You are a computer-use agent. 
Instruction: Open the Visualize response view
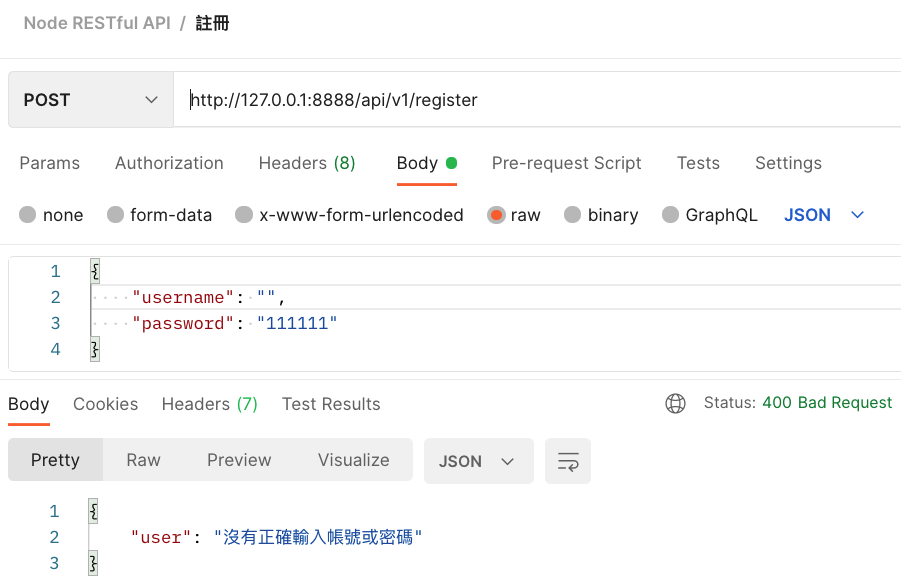click(353, 460)
